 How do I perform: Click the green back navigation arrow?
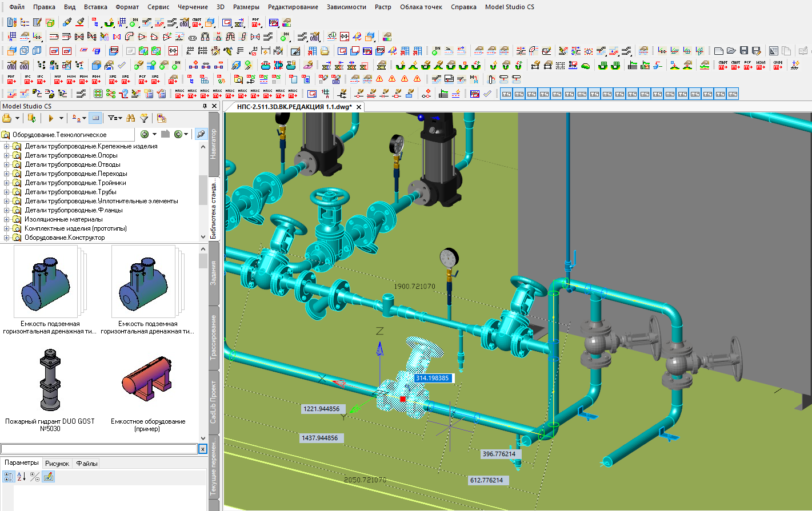145,134
